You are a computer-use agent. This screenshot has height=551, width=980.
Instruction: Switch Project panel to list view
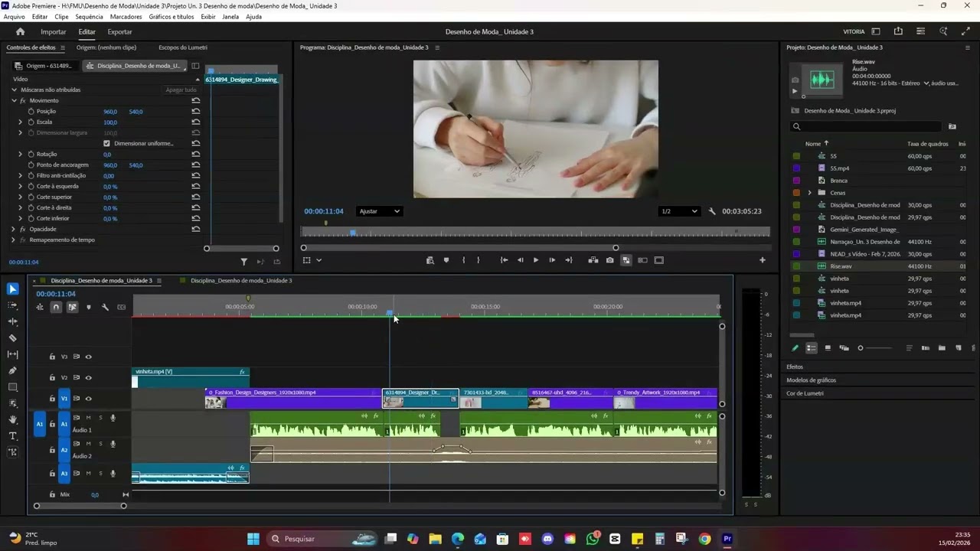[811, 348]
